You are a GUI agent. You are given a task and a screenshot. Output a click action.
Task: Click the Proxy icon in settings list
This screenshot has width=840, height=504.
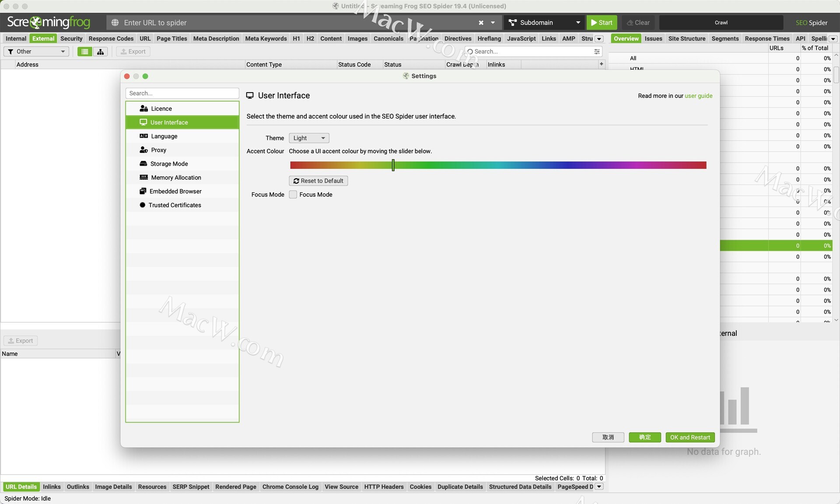[x=143, y=150]
